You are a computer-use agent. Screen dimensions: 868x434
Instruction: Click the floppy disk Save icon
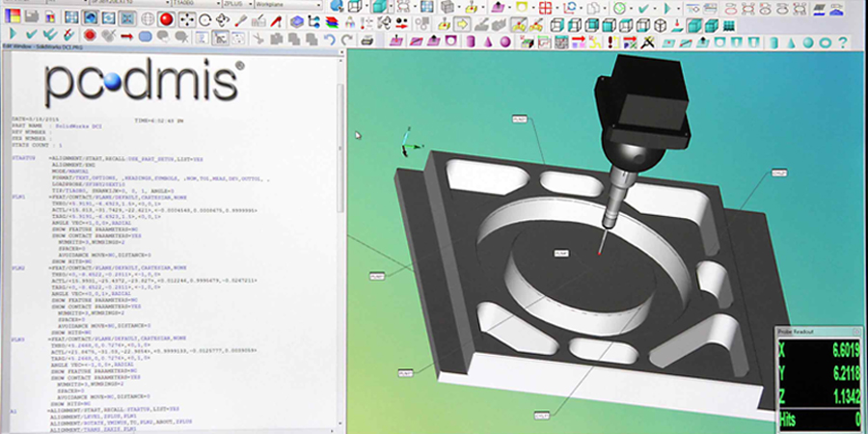click(x=32, y=15)
